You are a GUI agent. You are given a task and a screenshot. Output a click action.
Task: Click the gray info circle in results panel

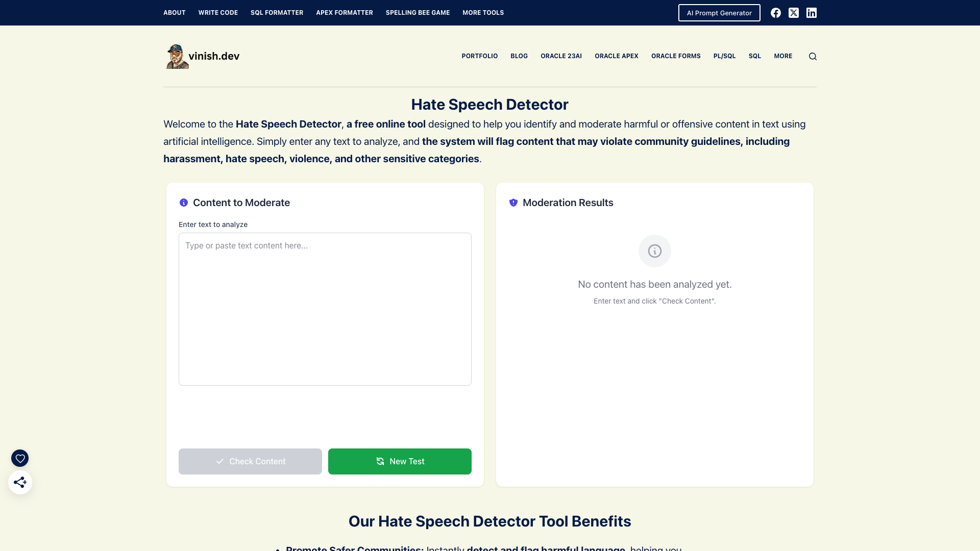tap(655, 251)
